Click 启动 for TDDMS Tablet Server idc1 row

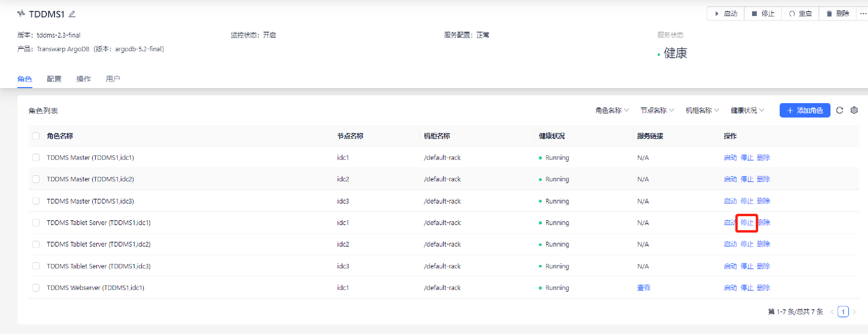click(x=730, y=223)
